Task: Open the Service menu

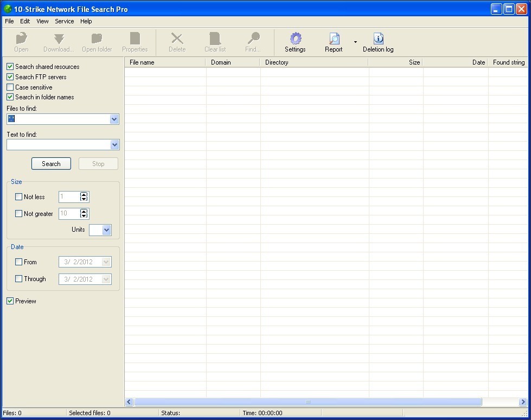Action: pyautogui.click(x=65, y=21)
